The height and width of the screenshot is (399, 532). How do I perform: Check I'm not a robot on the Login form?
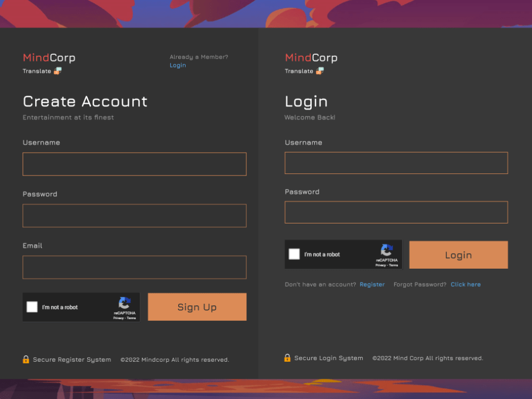click(294, 254)
